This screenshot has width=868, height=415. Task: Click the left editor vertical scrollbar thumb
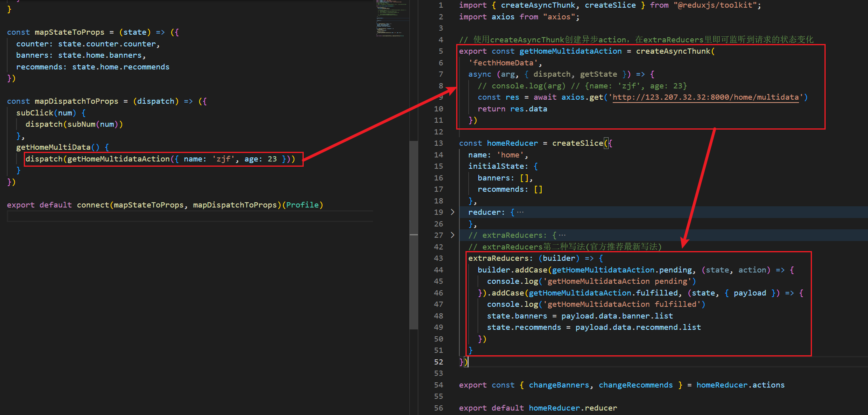tap(413, 235)
